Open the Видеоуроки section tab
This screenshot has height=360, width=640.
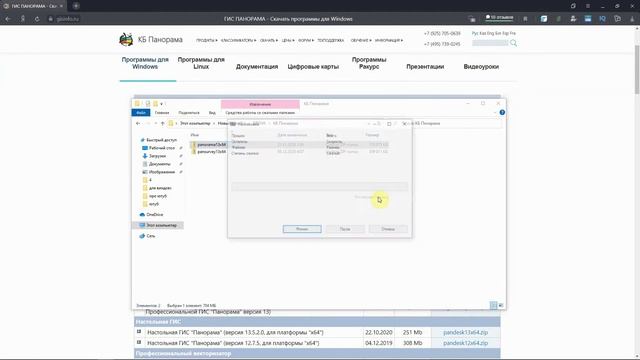click(481, 67)
